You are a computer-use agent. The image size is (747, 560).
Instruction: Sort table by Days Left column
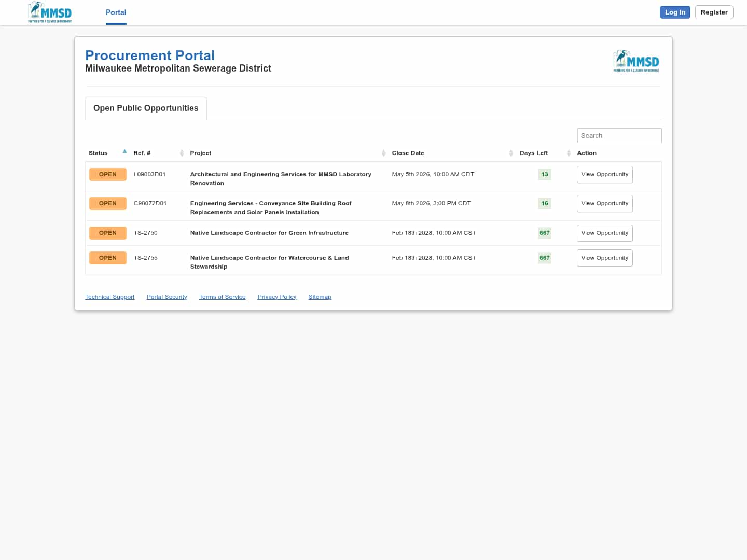click(x=569, y=153)
